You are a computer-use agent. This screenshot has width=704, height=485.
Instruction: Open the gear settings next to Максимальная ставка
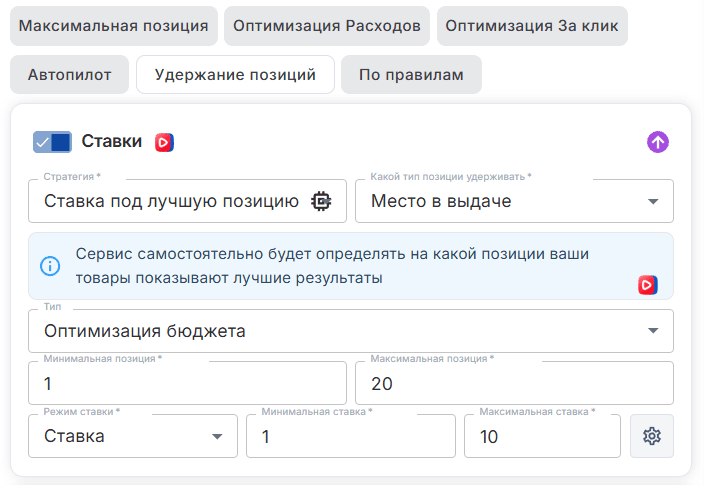click(x=651, y=436)
